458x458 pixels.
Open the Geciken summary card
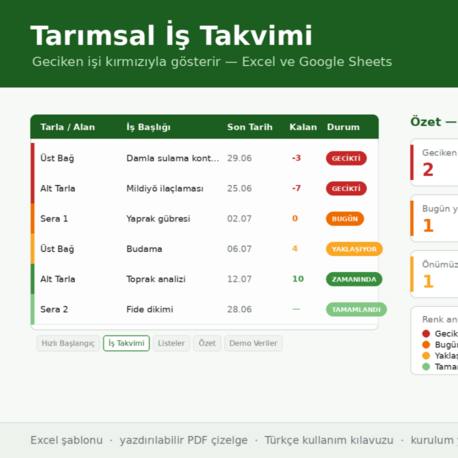pos(434,162)
